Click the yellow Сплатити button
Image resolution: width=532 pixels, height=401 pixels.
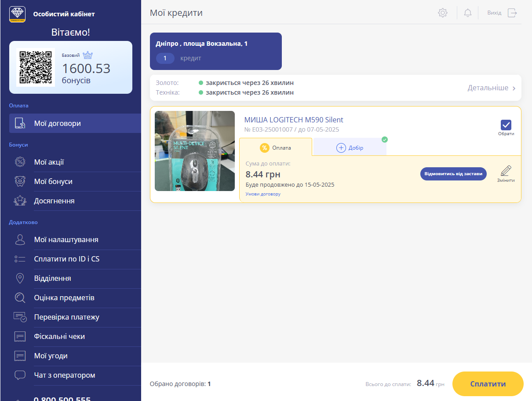coord(488,384)
